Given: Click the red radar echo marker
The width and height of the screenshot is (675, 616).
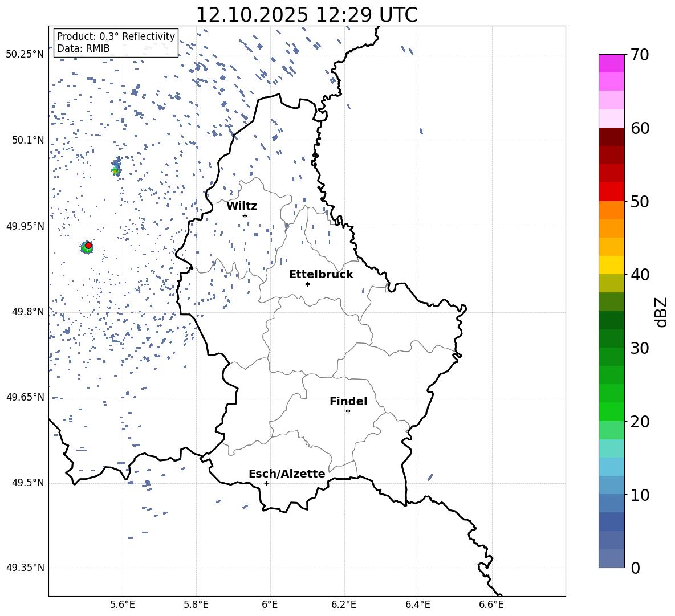Looking at the screenshot, I should tap(88, 246).
